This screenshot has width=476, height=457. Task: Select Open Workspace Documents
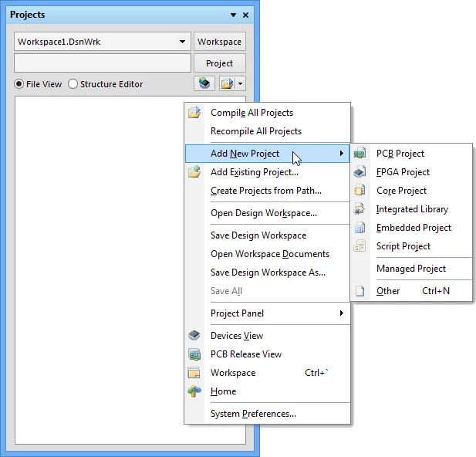[x=267, y=254]
